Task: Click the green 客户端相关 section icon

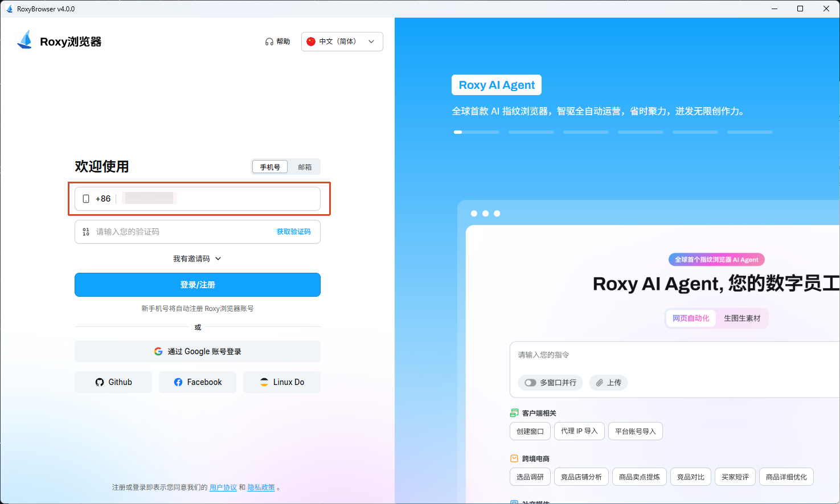Action: (514, 413)
